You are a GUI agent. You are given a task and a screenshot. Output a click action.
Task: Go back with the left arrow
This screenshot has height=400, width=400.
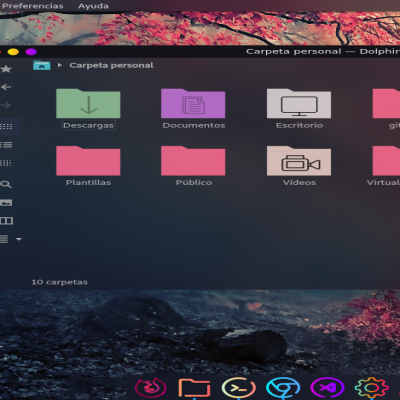click(6, 87)
